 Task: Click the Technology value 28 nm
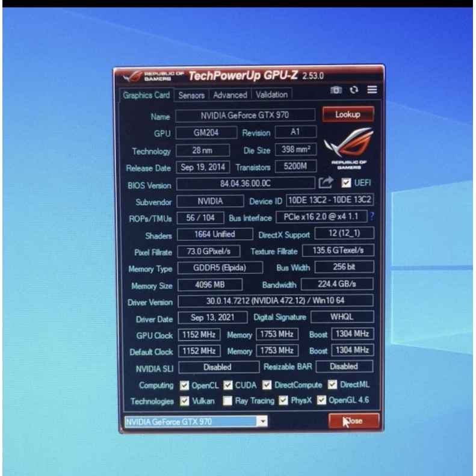click(x=202, y=150)
